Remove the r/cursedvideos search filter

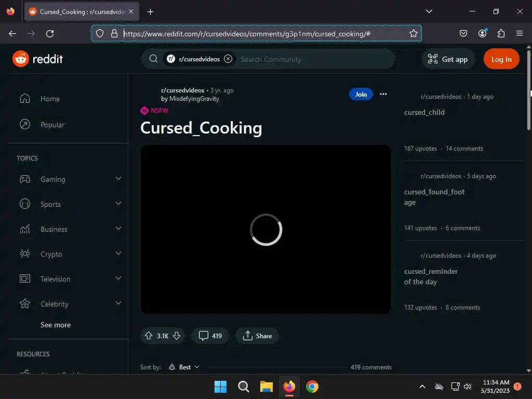click(x=229, y=59)
